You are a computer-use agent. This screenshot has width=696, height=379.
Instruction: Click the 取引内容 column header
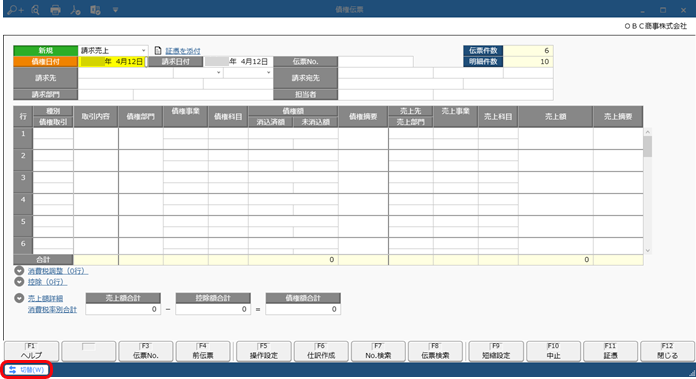click(x=96, y=117)
